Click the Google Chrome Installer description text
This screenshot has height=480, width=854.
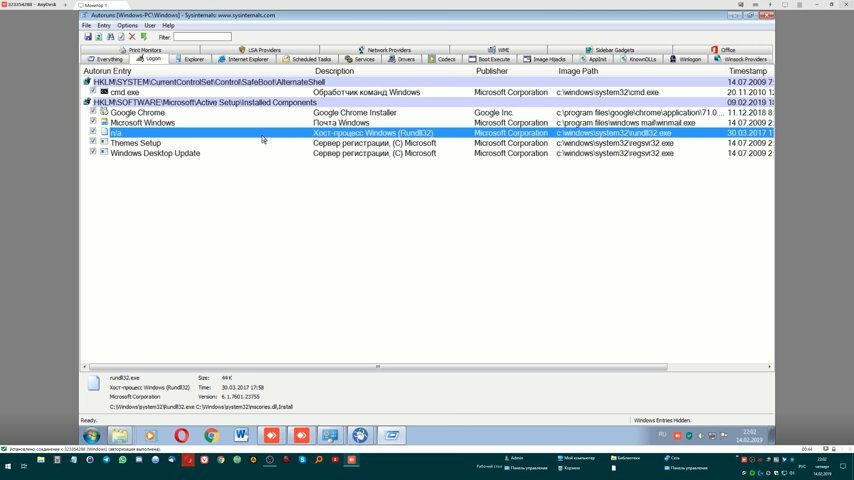click(x=355, y=112)
